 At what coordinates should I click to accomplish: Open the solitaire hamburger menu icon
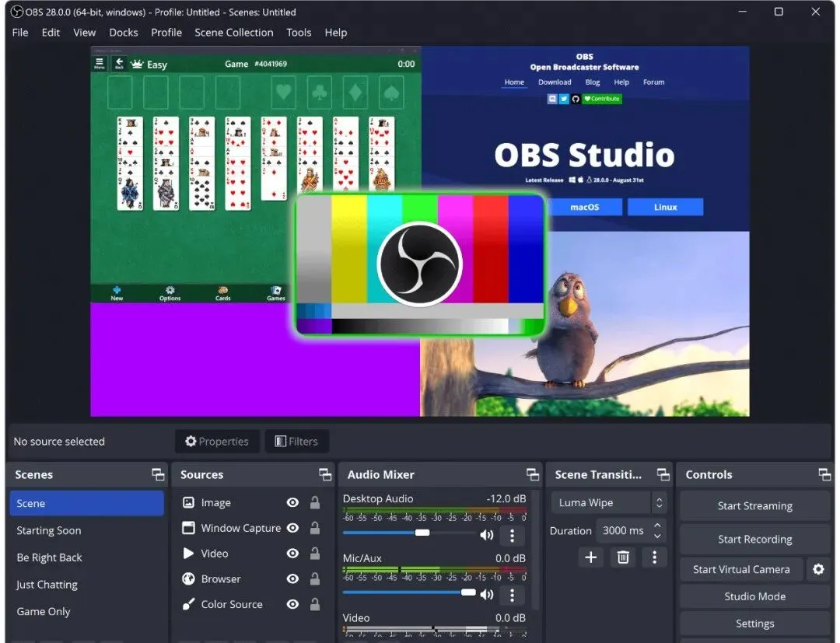[x=100, y=64]
